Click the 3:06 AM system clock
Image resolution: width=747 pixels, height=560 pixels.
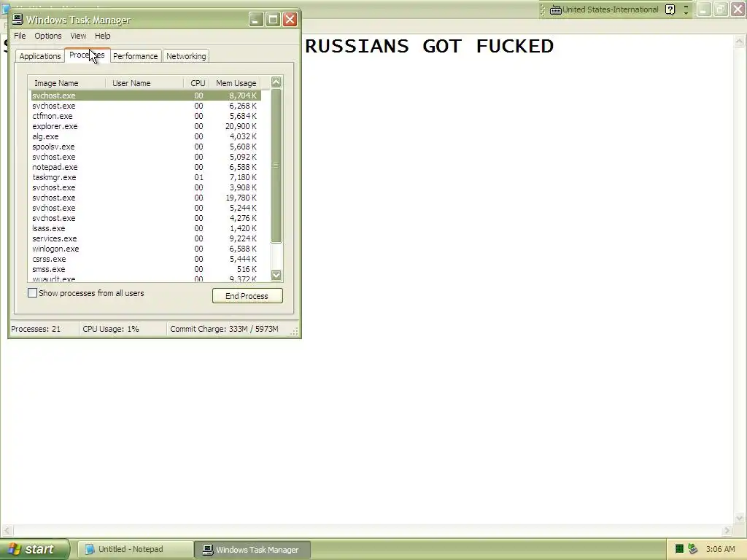tap(720, 549)
